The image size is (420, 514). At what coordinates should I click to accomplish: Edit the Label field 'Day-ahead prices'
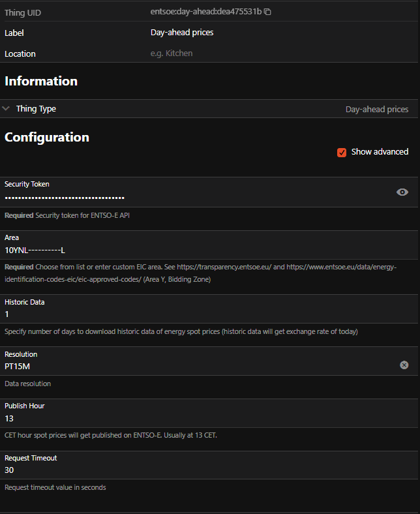pos(183,33)
